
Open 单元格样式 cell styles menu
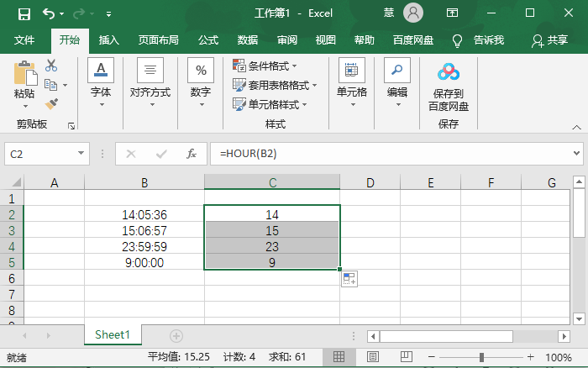270,104
